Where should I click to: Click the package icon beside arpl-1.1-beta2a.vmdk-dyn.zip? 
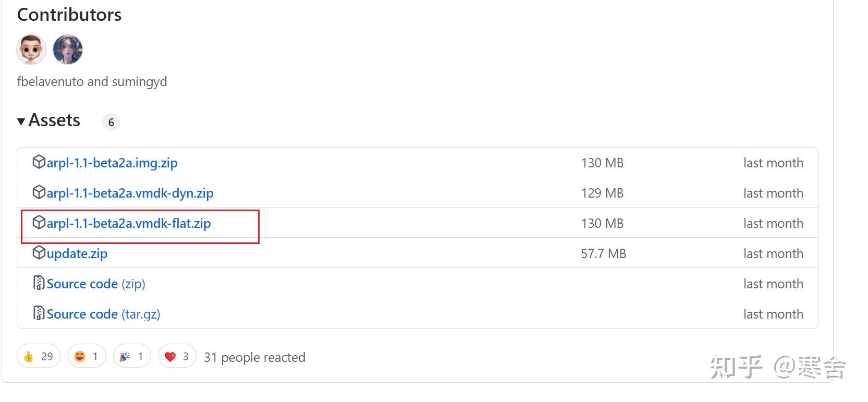click(x=39, y=192)
